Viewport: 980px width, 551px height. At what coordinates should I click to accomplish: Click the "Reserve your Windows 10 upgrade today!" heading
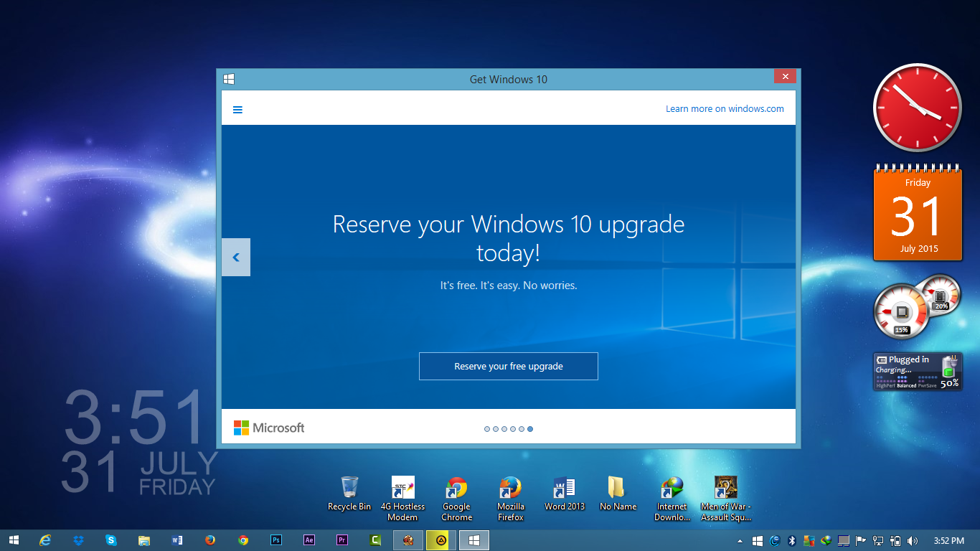point(509,238)
